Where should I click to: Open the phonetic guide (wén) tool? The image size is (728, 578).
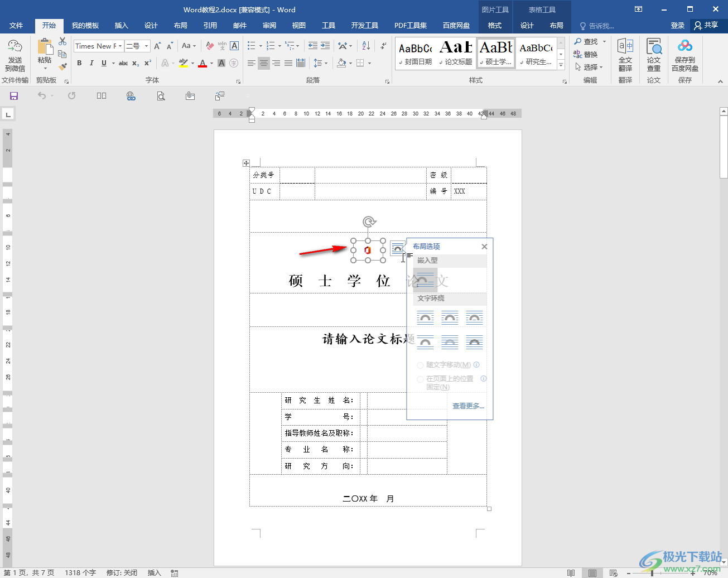(x=222, y=46)
